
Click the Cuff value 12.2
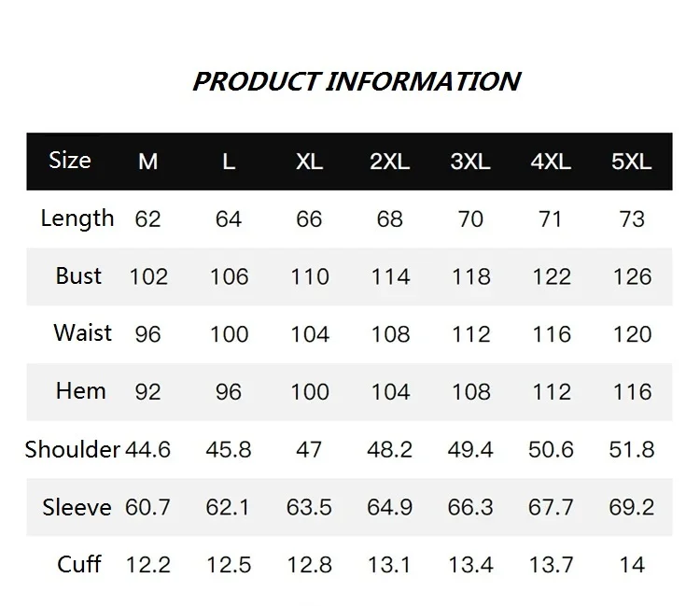(x=148, y=565)
